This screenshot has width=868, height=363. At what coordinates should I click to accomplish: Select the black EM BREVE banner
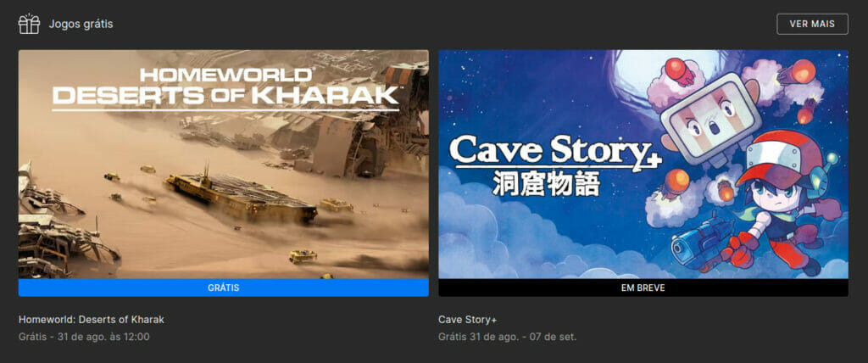click(x=643, y=288)
